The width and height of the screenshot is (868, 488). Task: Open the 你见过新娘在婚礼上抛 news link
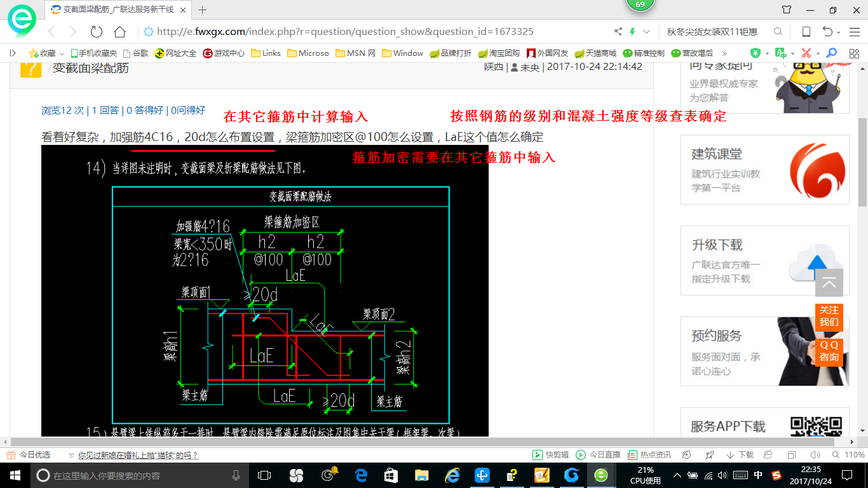click(x=138, y=455)
